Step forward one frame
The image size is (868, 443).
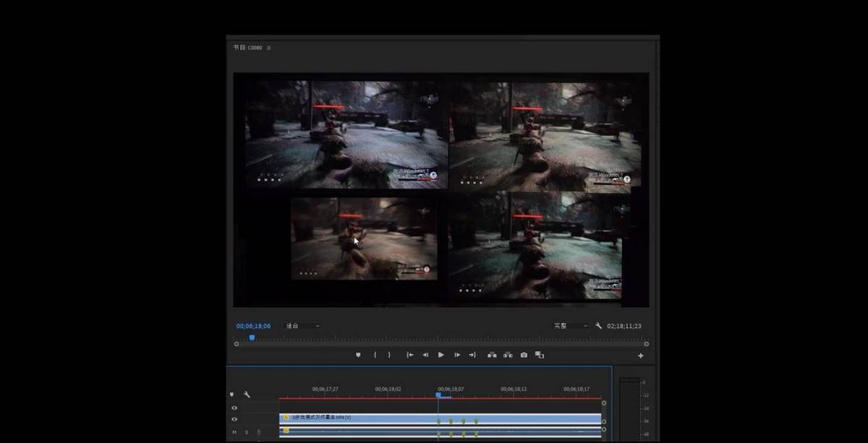coord(457,355)
